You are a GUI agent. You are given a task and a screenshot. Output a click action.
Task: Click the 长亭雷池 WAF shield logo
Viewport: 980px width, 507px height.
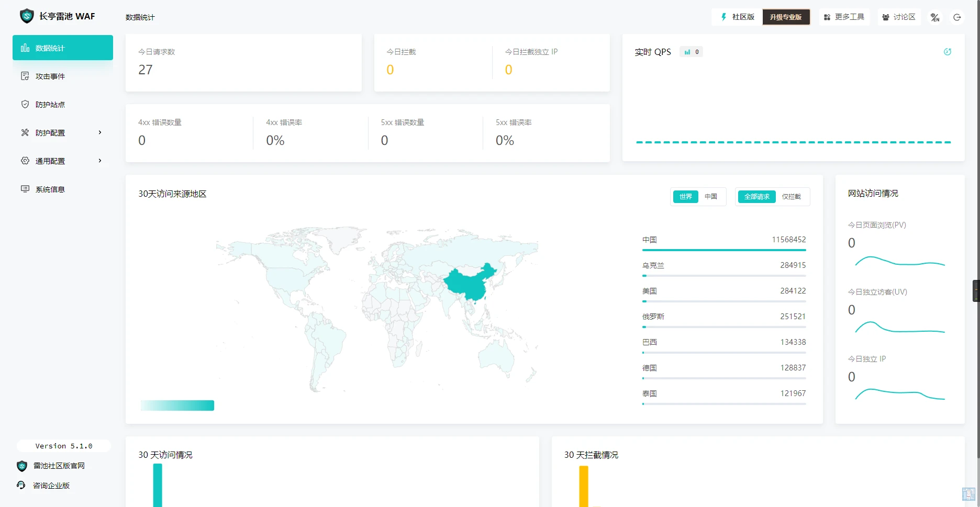(x=27, y=16)
